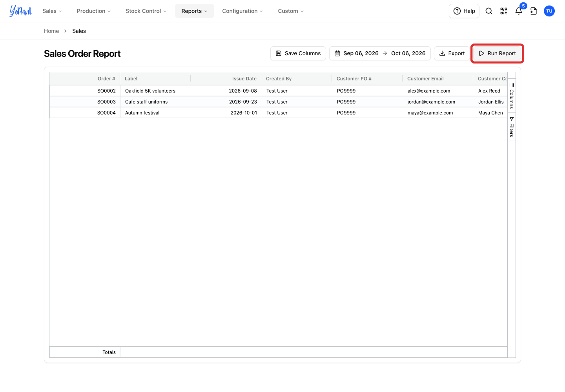Pick end date Oct 06, 2026
This screenshot has width=565, height=392.
[x=408, y=53]
